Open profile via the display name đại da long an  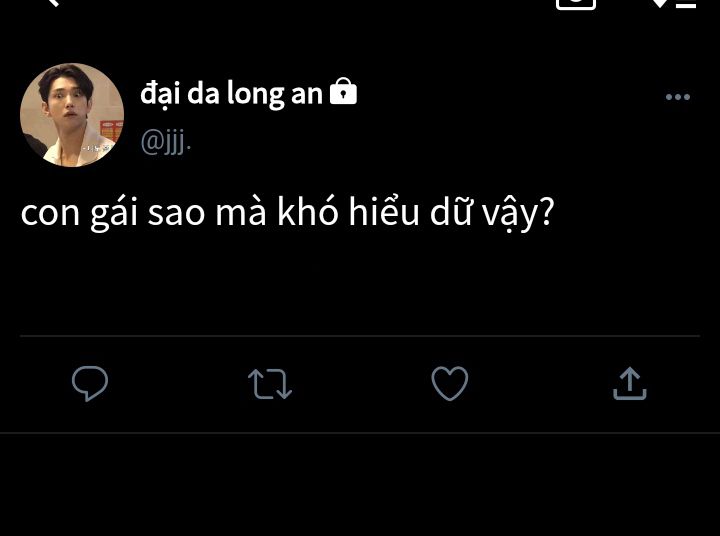(231, 94)
